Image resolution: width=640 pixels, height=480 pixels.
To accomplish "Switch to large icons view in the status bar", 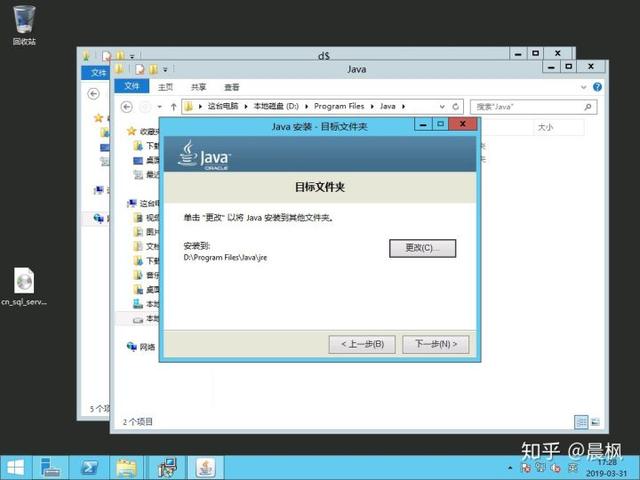I will [x=596, y=422].
